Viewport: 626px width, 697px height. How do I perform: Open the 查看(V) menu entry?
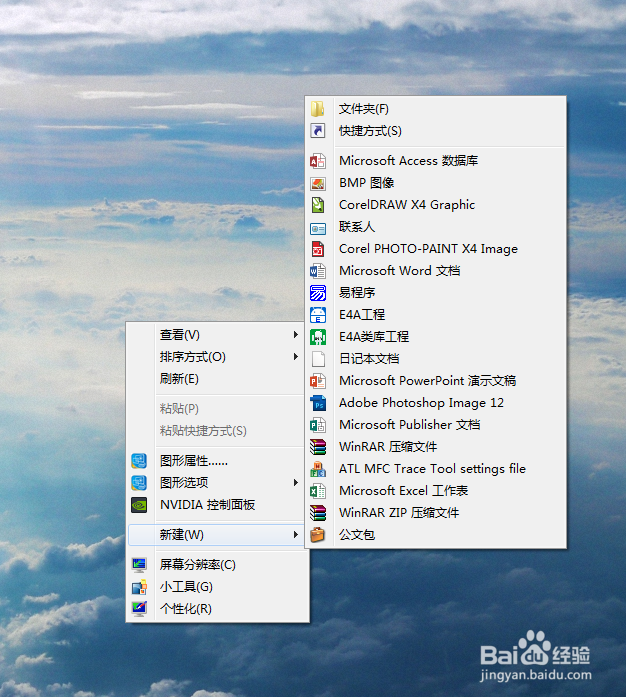pyautogui.click(x=217, y=335)
